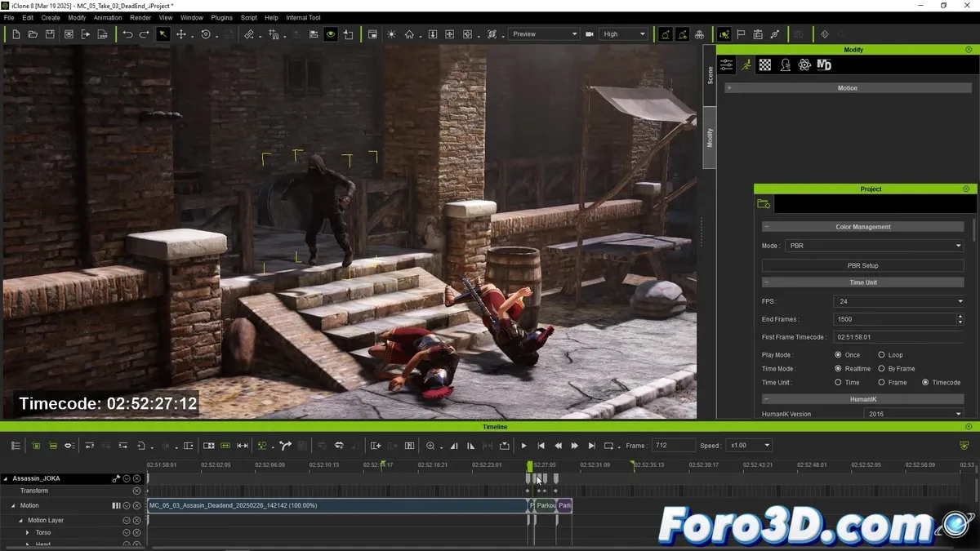Viewport: 980px width, 551px height.
Task: Select Once play mode
Action: click(x=838, y=355)
